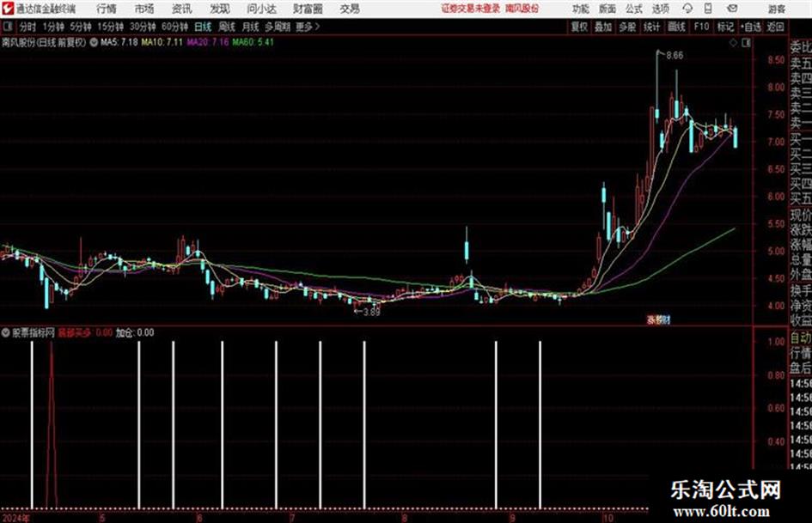Click the 现价 label in side panel
Image resolution: width=812 pixels, height=523 pixels.
(x=801, y=215)
